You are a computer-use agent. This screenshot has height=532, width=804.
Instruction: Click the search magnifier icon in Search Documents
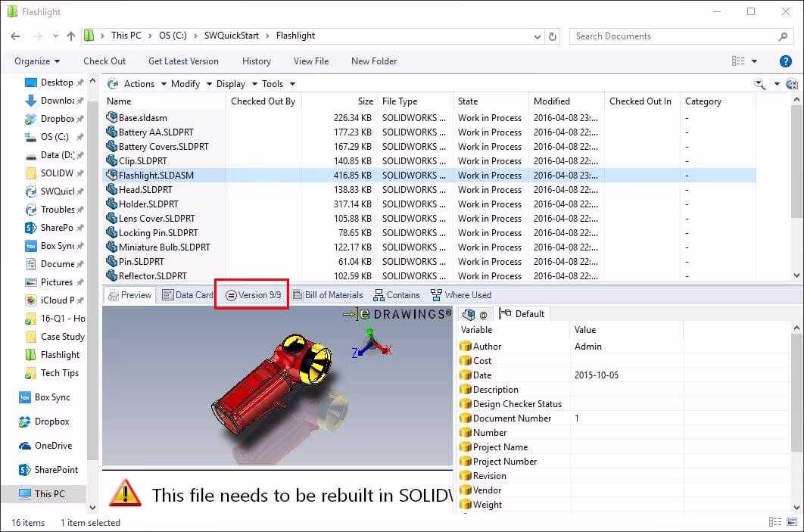(783, 36)
